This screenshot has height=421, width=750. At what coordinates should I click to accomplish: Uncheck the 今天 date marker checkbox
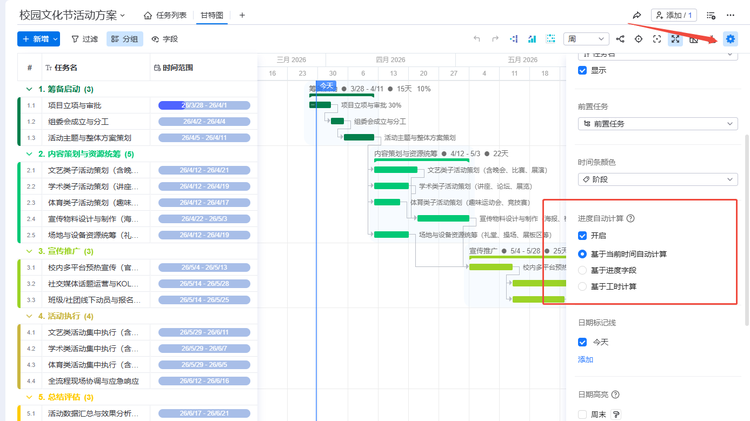tap(583, 341)
